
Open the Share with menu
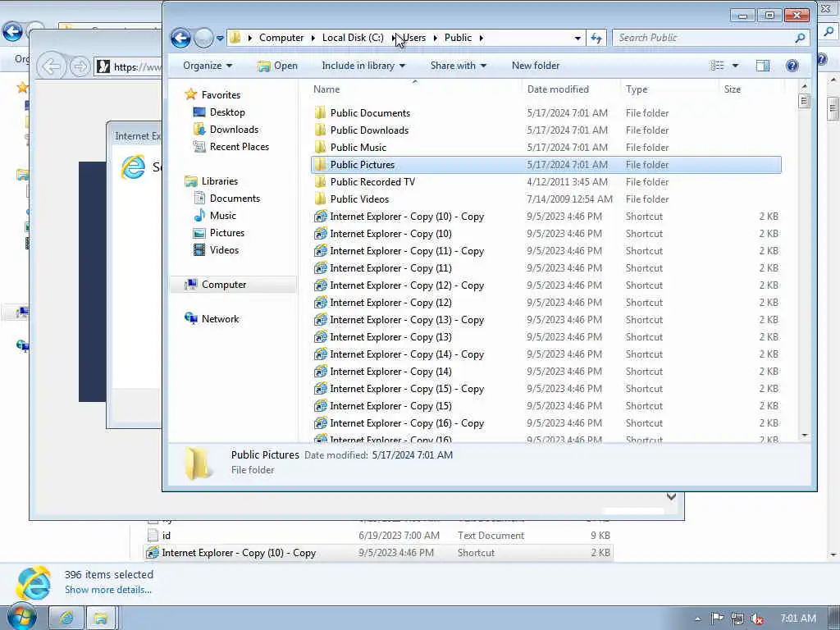[458, 66]
